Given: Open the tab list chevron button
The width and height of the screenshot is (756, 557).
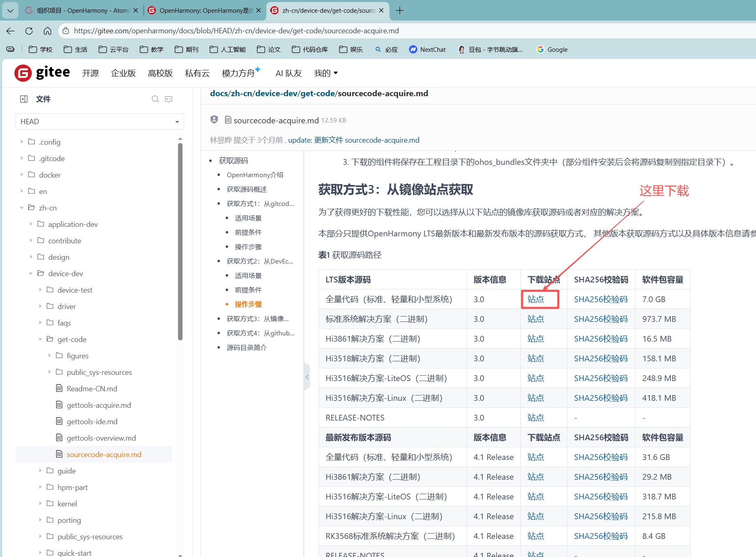Looking at the screenshot, I should pyautogui.click(x=10, y=10).
